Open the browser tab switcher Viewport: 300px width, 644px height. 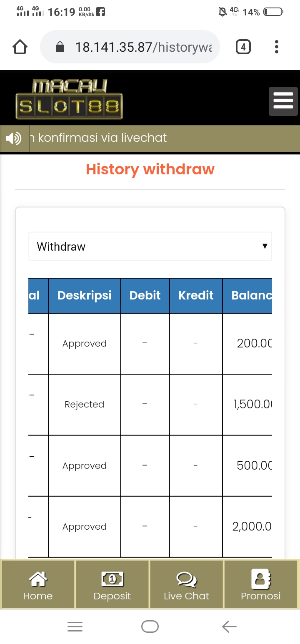[243, 47]
